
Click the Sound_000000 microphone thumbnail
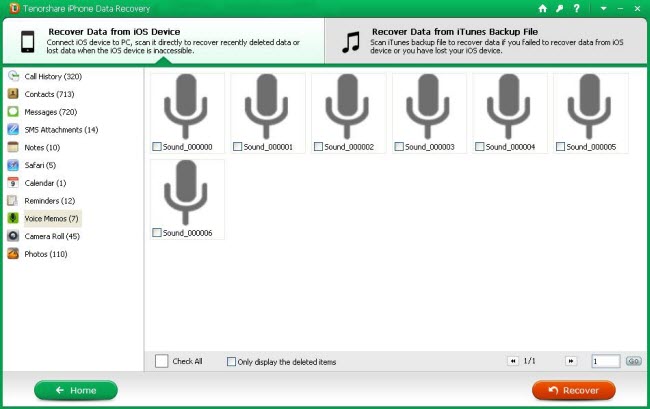point(186,106)
